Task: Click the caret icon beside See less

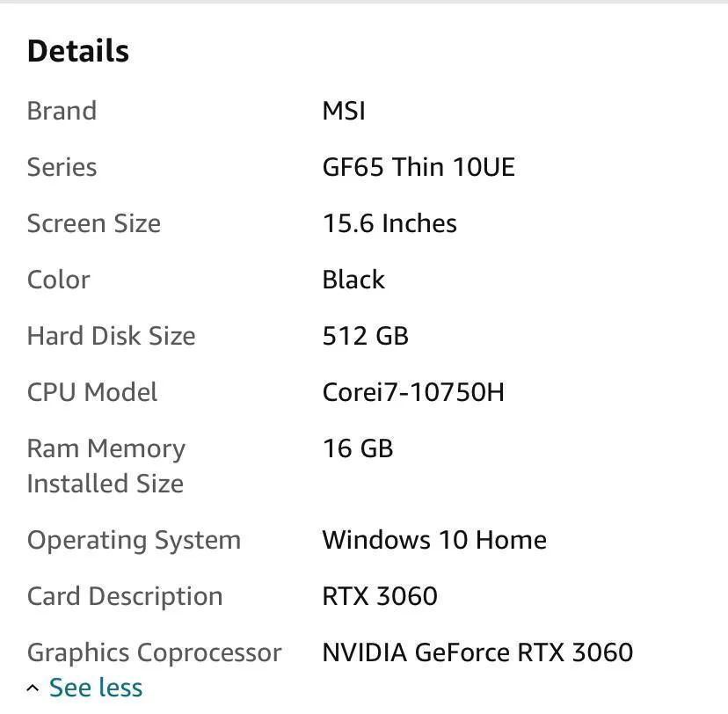Action: click(33, 688)
